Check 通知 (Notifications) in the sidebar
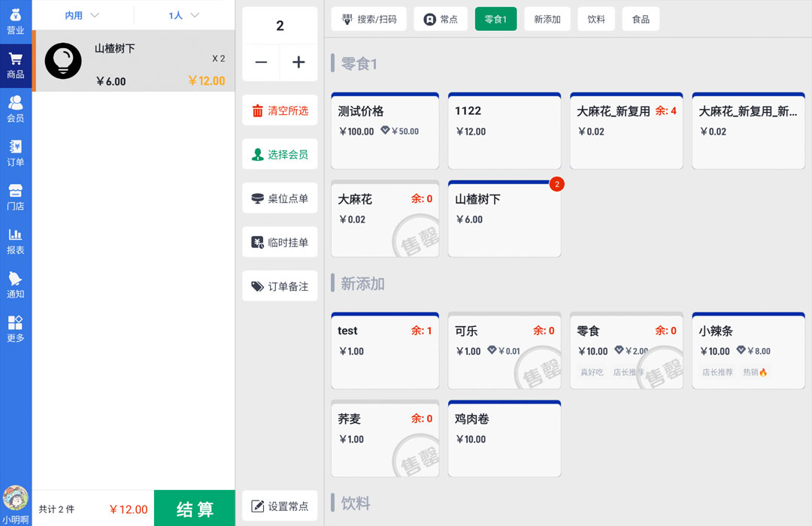Viewport: 812px width, 526px height. pyautogui.click(x=16, y=286)
